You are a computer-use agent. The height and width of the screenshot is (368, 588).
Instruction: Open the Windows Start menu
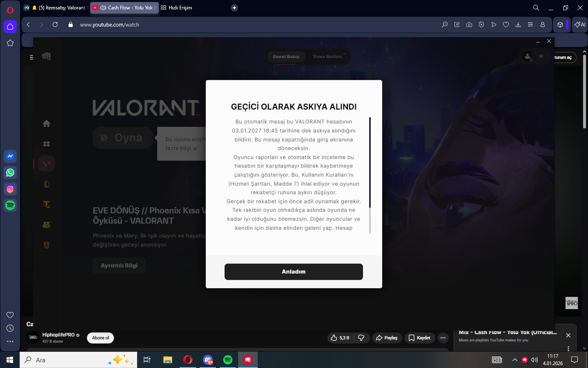[x=10, y=360]
